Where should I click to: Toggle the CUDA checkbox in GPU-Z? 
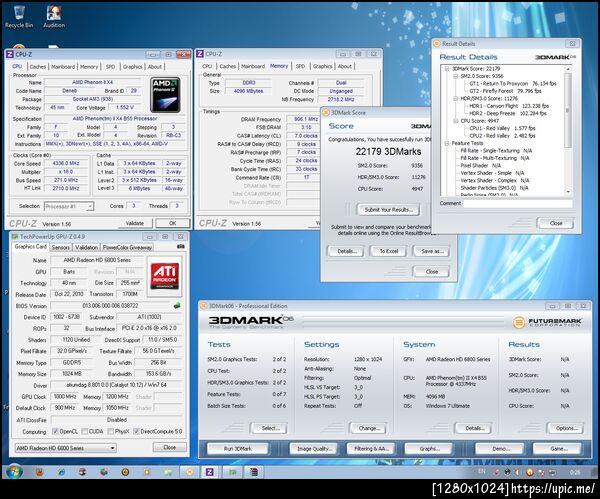click(x=85, y=431)
